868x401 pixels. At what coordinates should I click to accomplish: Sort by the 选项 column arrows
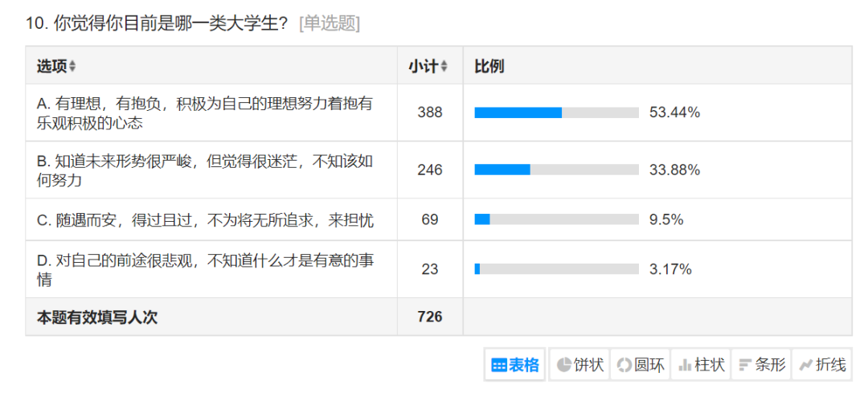[x=72, y=67]
